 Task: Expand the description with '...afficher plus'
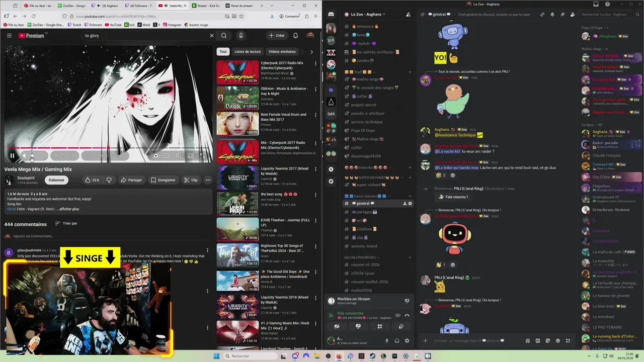click(67, 209)
